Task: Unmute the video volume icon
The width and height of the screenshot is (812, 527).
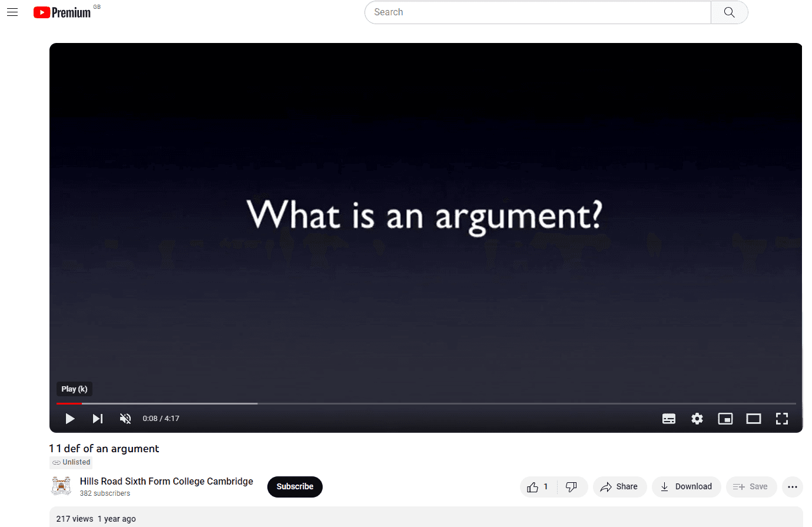Action: click(x=125, y=419)
